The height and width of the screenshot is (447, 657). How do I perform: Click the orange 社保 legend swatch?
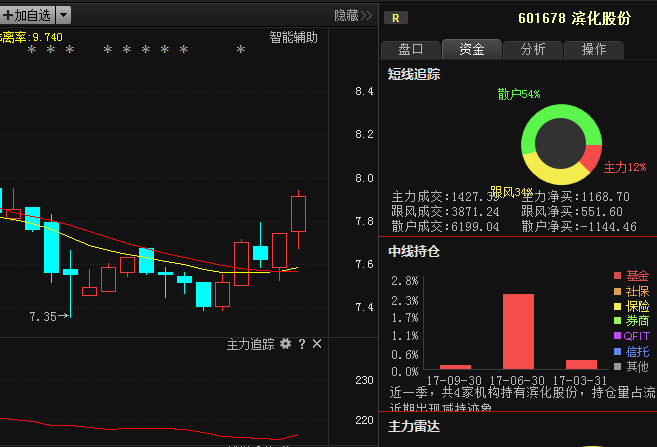click(x=617, y=291)
